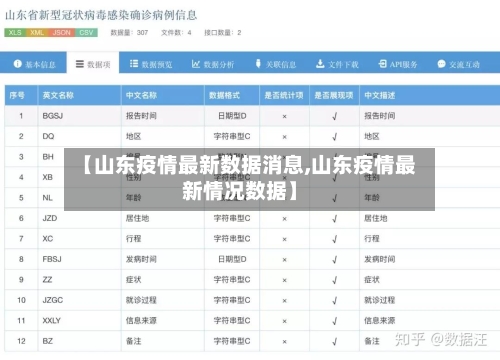
Task: Click 信息来源 in the 中文名称 column
Action: tap(141, 321)
